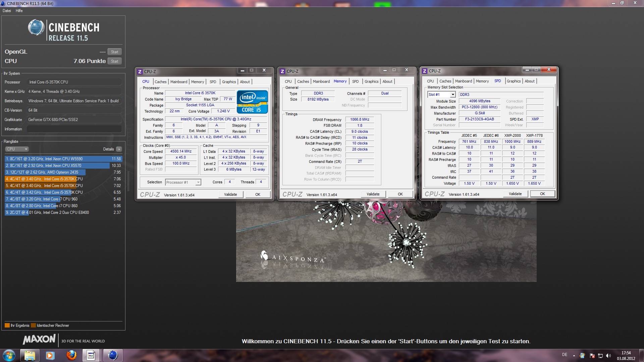This screenshot has width=644, height=362.
Task: Click the Max Bandwidth value PC3-12800 (800 MHz)
Action: click(479, 107)
